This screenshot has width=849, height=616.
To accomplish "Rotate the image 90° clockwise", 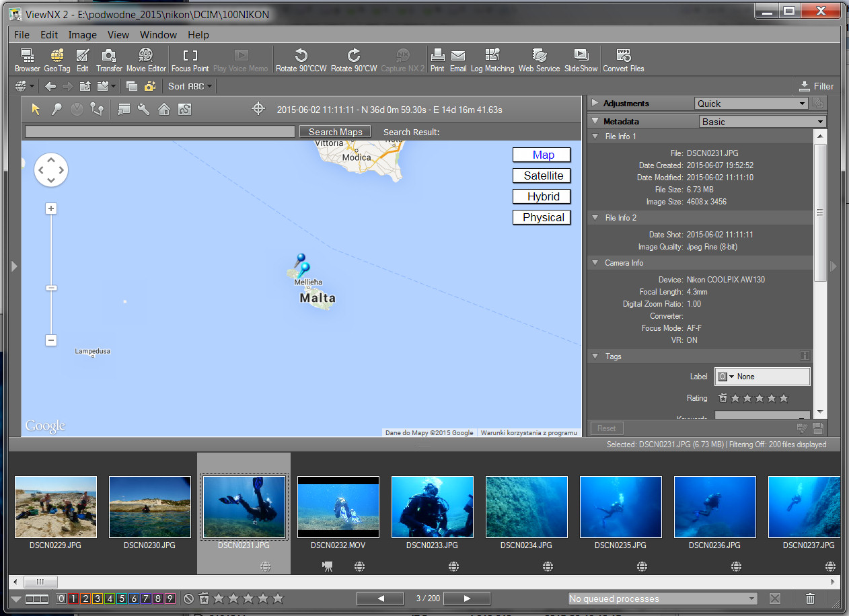I will tap(354, 60).
